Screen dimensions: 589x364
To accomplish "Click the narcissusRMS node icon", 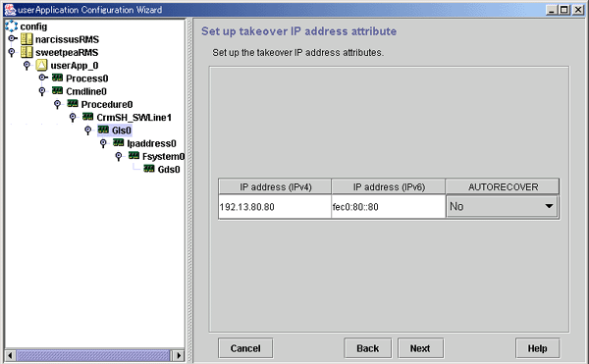I will tap(27, 39).
